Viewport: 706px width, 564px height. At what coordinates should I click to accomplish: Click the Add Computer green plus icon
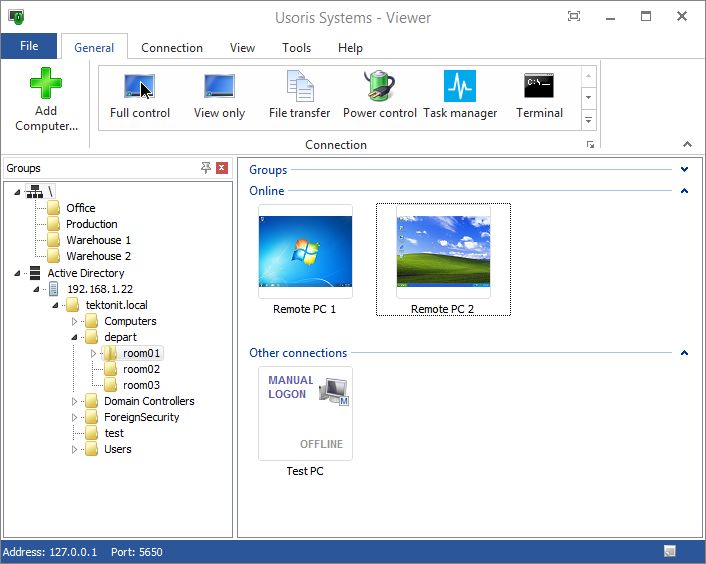[x=46, y=83]
